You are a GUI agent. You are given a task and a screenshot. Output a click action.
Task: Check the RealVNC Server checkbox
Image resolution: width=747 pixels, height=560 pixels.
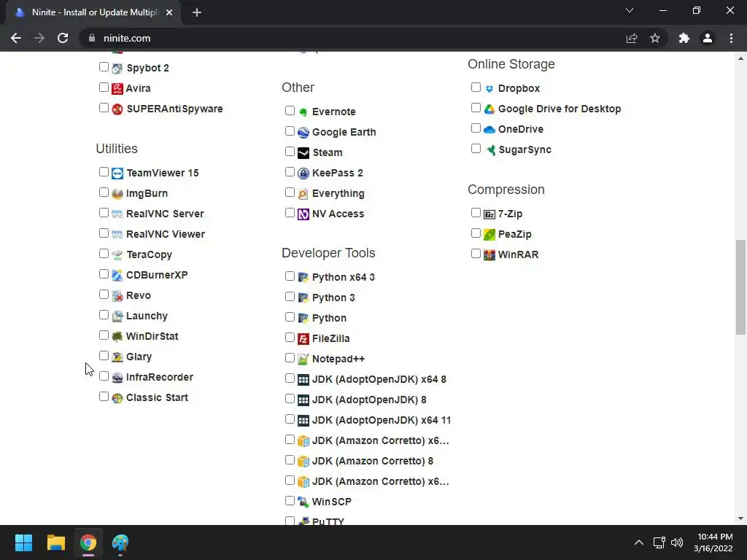tap(104, 212)
